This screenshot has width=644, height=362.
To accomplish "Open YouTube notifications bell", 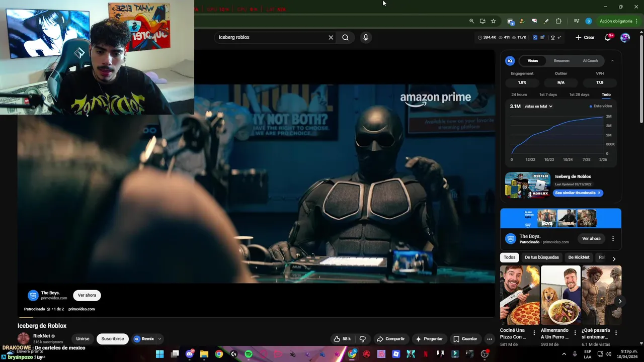I will [x=608, y=37].
